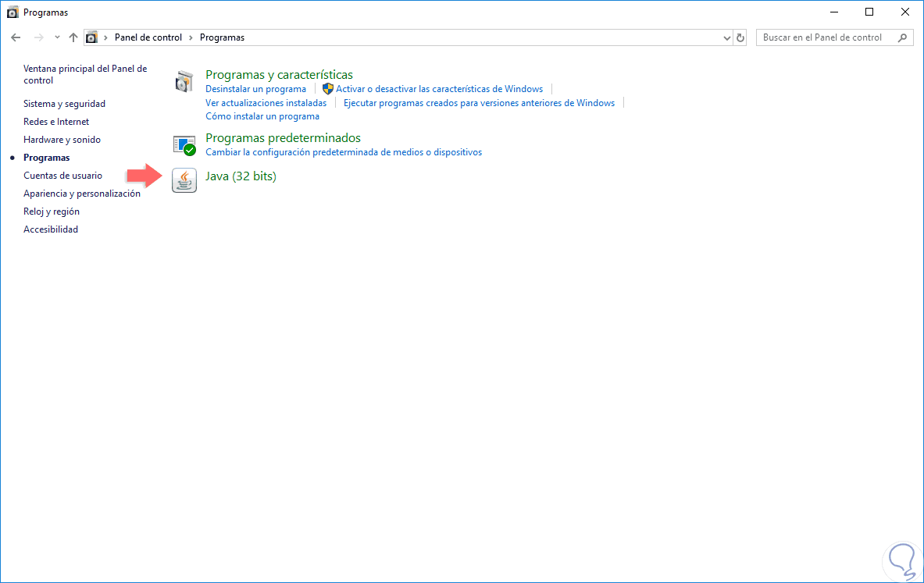
Task: Click Ver actualizaciones instaladas
Action: pos(266,102)
